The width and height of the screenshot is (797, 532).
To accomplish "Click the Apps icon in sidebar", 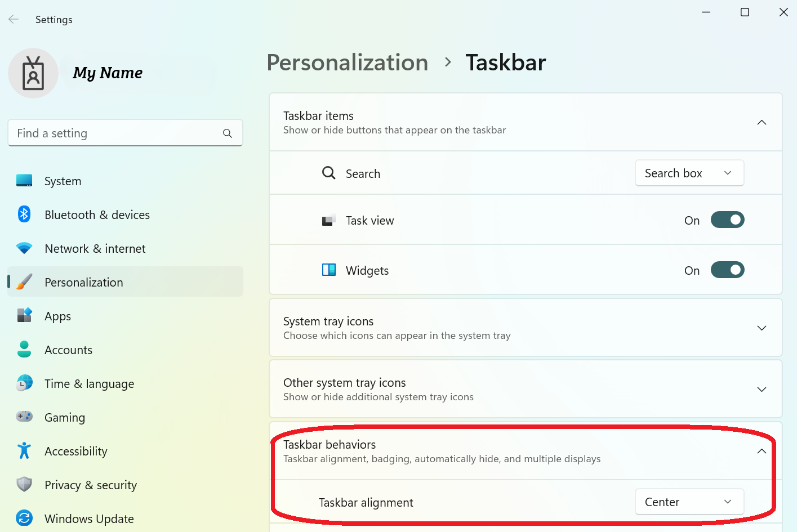I will 24,316.
